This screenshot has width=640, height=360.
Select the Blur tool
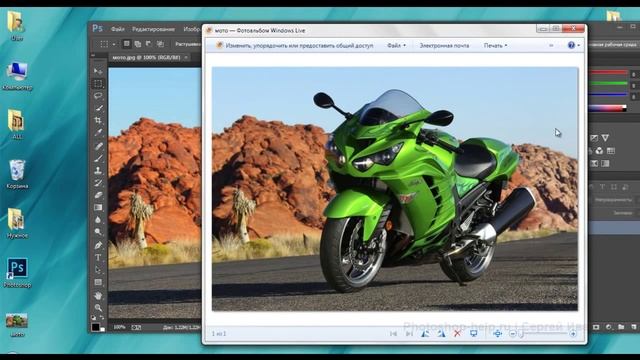coord(98,219)
